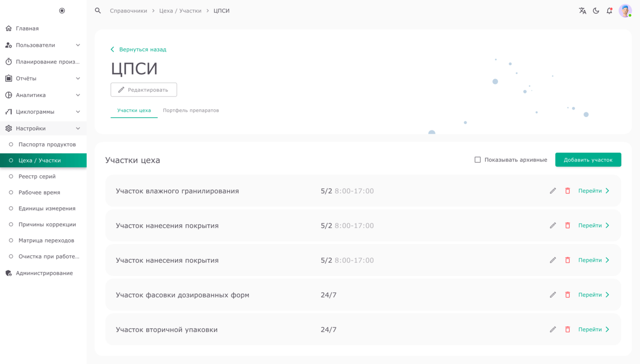640x364 pixels.
Task: Enable the Показывать архивные checkbox
Action: pyautogui.click(x=478, y=160)
